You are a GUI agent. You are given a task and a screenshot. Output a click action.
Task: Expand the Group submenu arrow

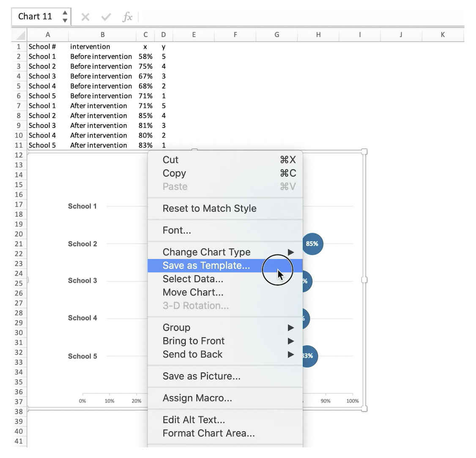[291, 328]
